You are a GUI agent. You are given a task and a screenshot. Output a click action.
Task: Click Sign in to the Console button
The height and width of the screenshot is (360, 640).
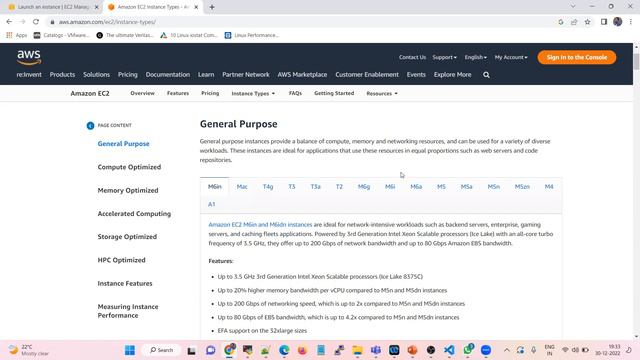click(577, 57)
